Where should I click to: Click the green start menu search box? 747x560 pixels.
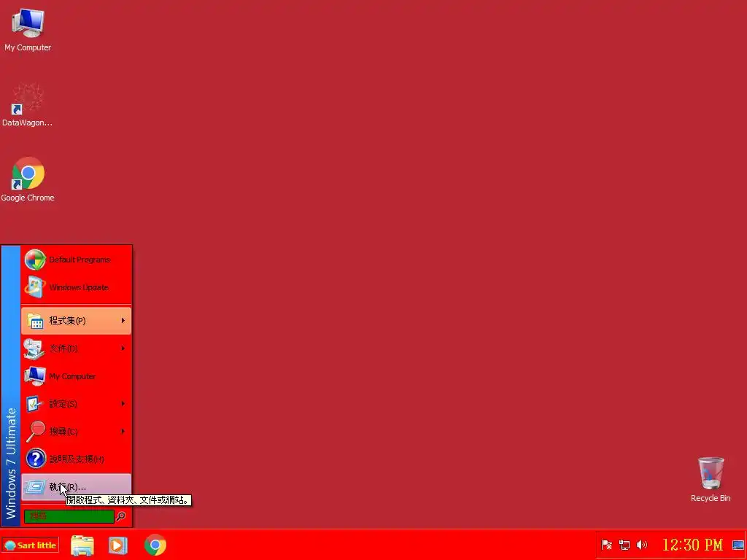[69, 516]
